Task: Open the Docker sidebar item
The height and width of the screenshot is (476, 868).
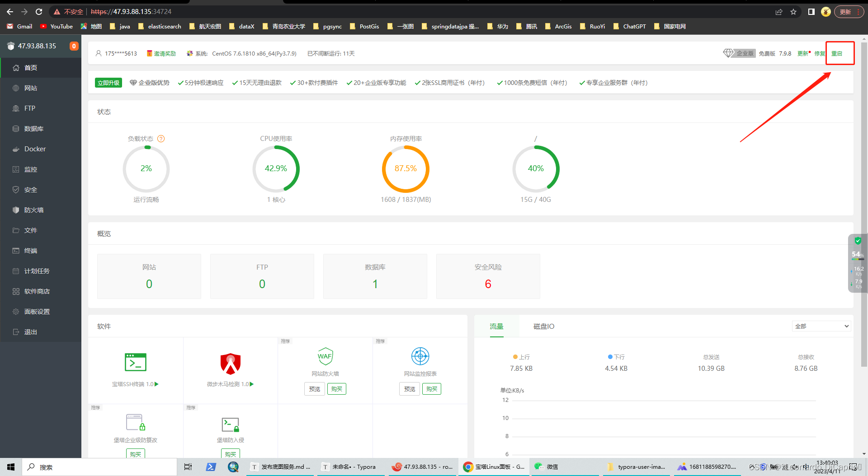Action: point(41,149)
